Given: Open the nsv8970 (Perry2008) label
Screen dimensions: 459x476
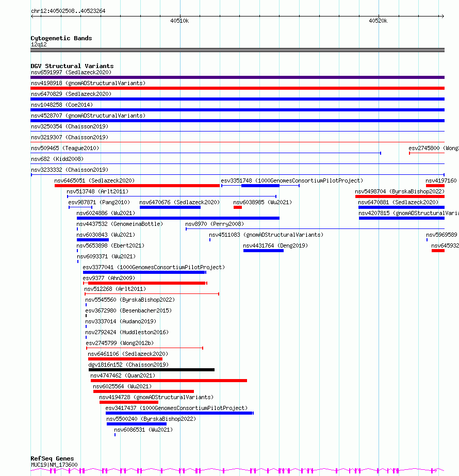Looking at the screenshot, I should (215, 224).
